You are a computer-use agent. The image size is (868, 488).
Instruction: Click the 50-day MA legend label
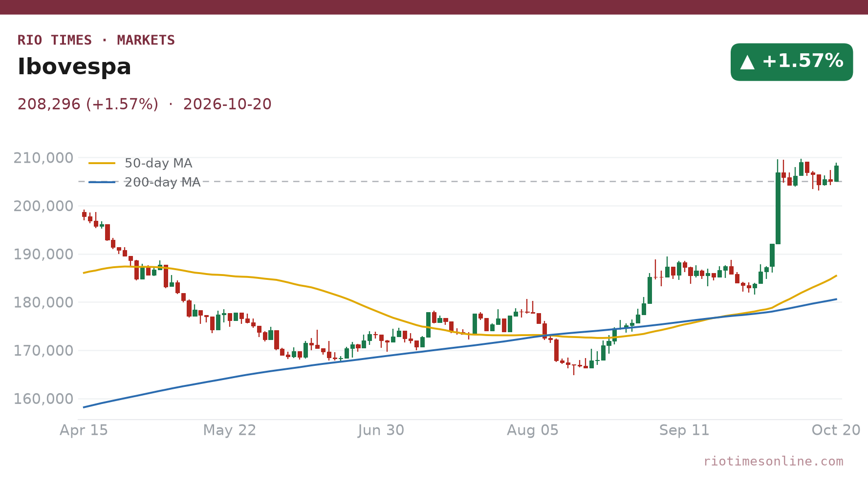[158, 163]
